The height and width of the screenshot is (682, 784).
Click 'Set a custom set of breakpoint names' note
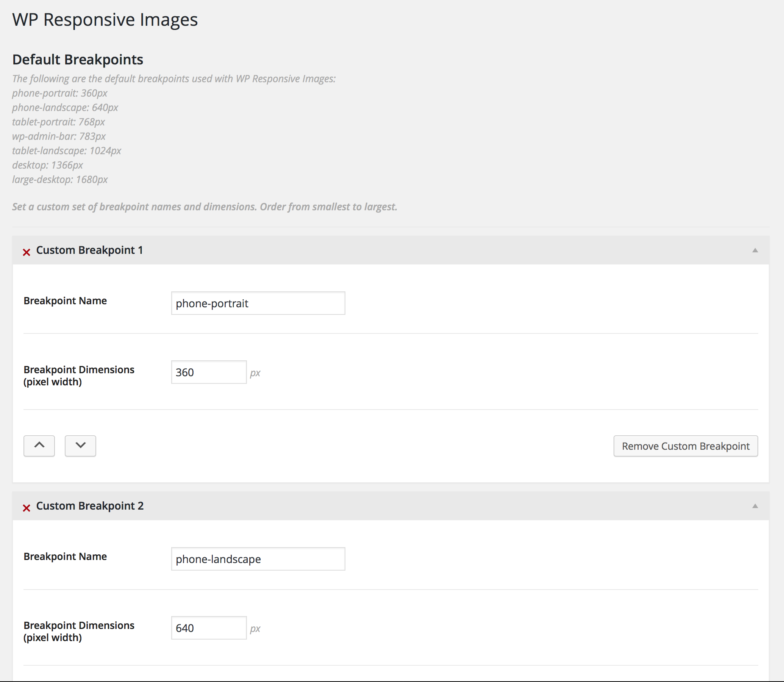point(205,206)
